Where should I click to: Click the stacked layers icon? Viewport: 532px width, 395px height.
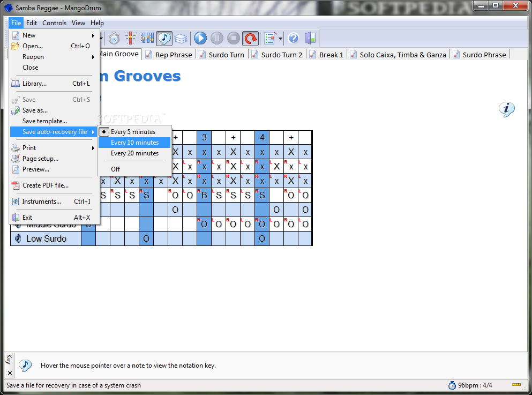181,39
